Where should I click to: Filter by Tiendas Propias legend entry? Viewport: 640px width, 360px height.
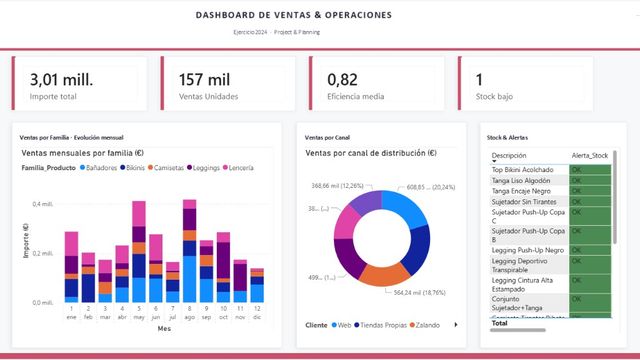380,325
